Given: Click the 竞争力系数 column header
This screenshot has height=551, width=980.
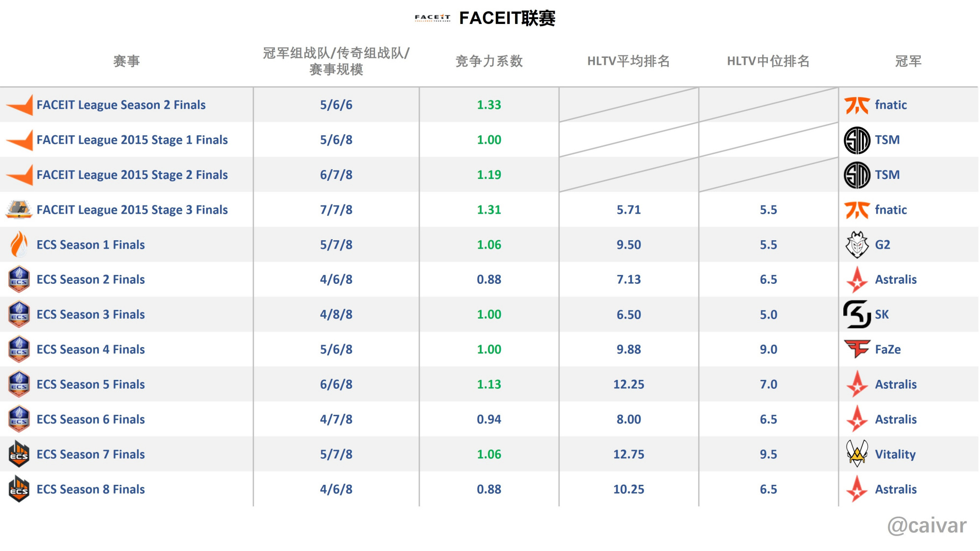Looking at the screenshot, I should (x=489, y=61).
